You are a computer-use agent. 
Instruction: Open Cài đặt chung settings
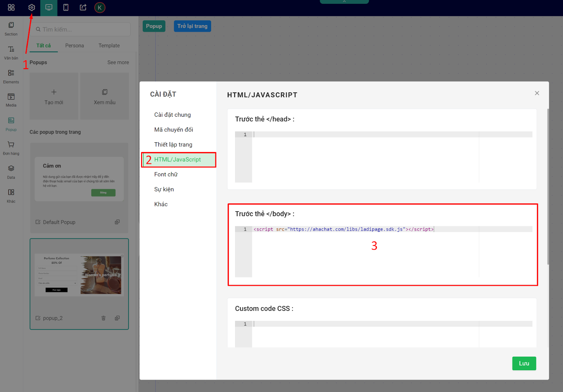point(172,115)
